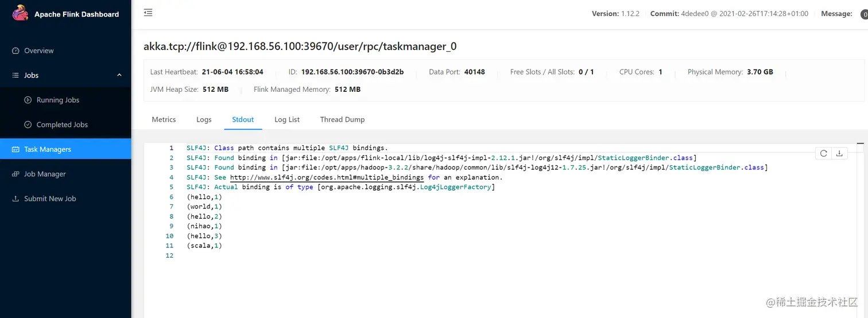Click the Task Managers schedule icon

pos(16,149)
